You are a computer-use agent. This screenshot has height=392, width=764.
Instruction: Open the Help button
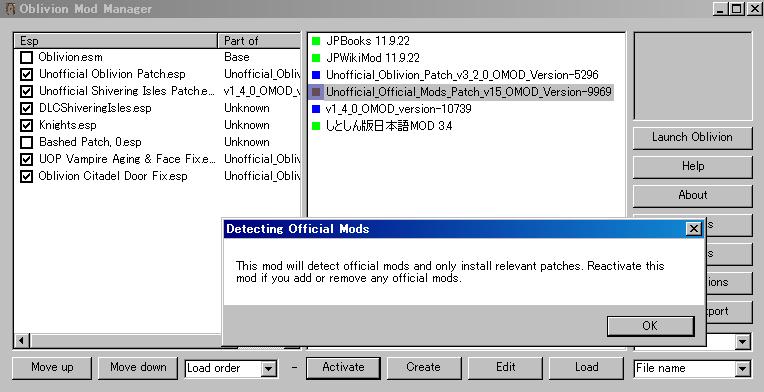pyautogui.click(x=692, y=167)
